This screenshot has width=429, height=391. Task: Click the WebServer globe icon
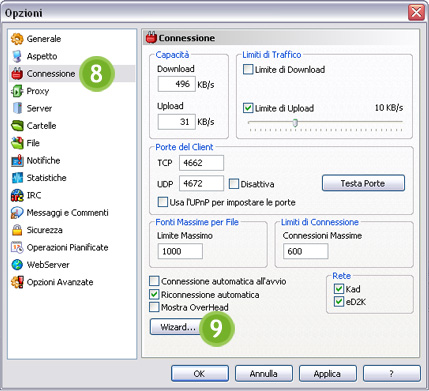click(x=17, y=265)
